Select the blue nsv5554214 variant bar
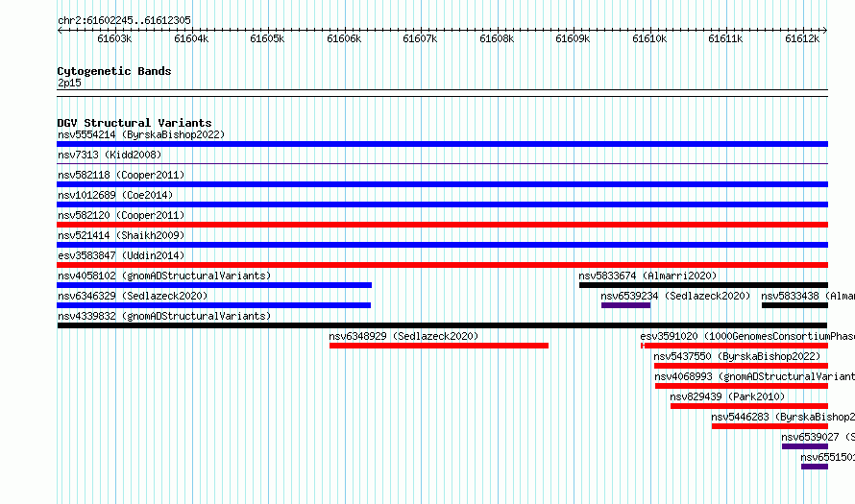 tap(442, 144)
